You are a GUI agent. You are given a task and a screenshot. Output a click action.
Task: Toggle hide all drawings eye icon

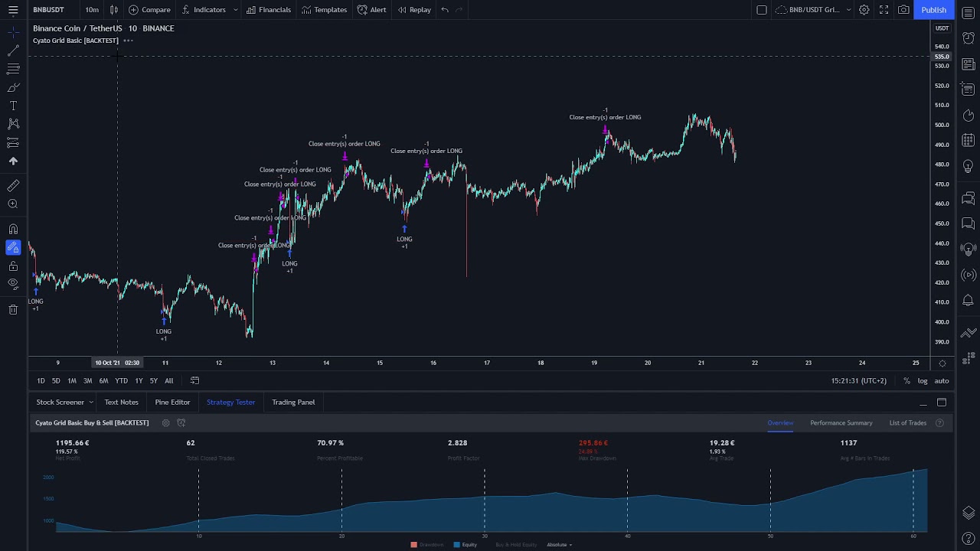point(13,284)
